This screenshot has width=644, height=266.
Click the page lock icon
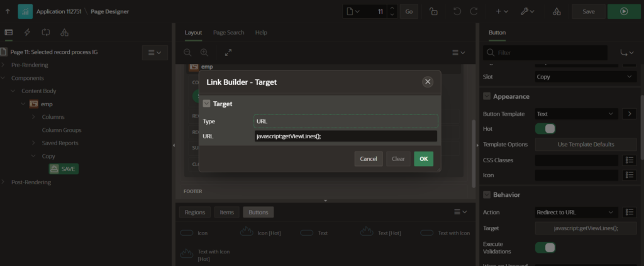(x=433, y=11)
